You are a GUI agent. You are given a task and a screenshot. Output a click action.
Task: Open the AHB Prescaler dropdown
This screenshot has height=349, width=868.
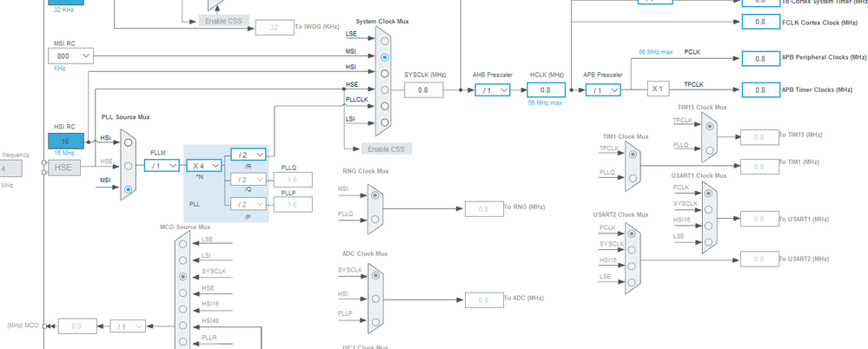pos(492,90)
